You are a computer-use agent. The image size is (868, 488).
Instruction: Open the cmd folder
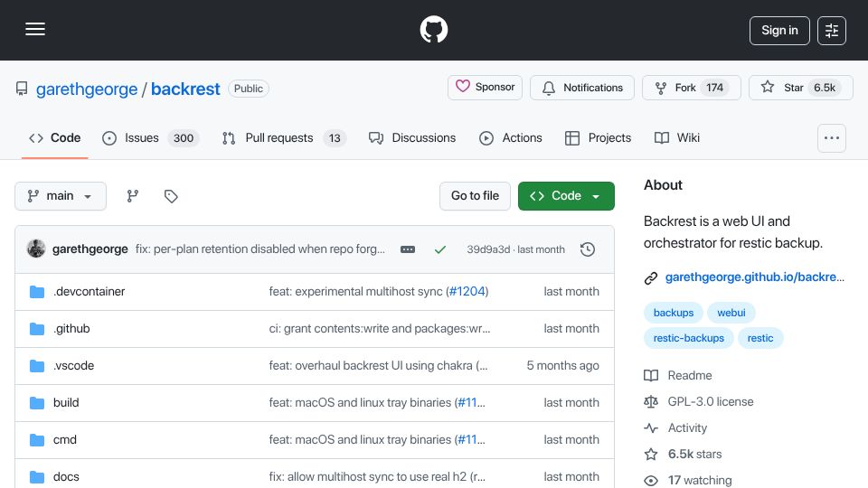coord(65,440)
